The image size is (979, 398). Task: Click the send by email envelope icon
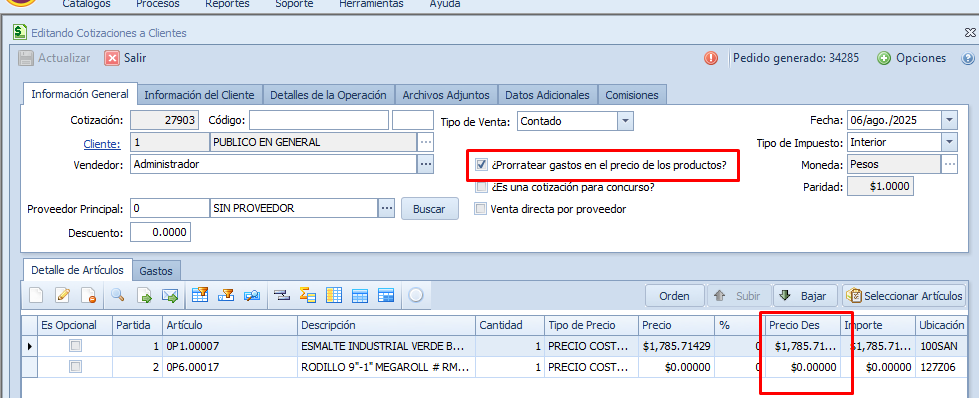(x=170, y=296)
